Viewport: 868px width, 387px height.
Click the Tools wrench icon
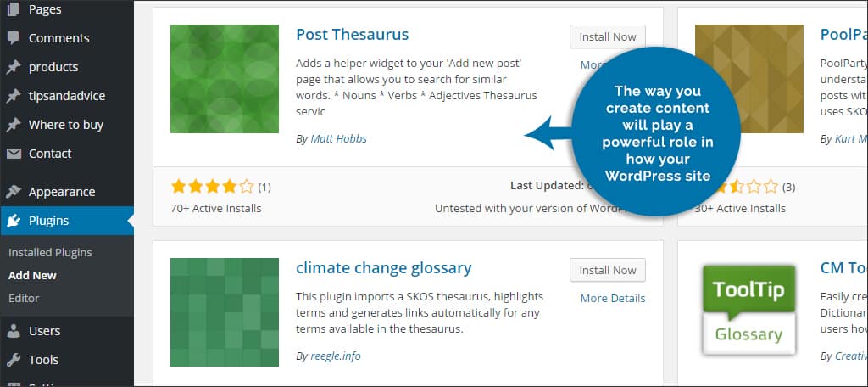pos(14,360)
